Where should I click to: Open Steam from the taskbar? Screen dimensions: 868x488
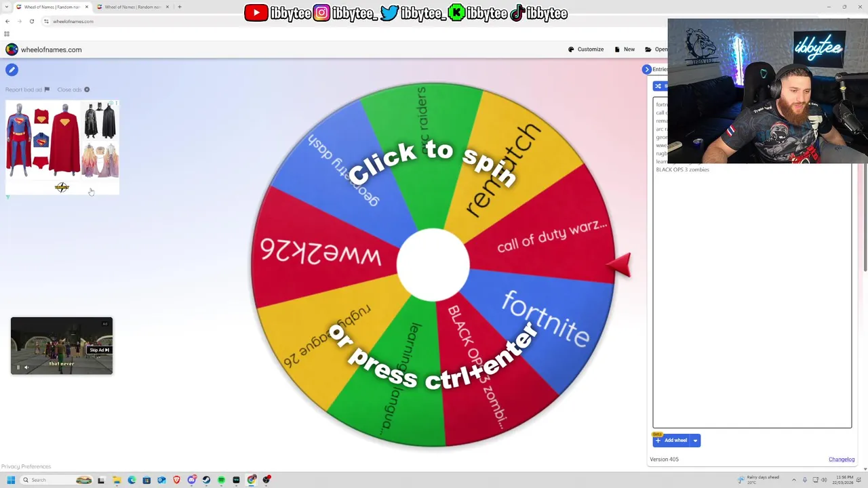207,480
